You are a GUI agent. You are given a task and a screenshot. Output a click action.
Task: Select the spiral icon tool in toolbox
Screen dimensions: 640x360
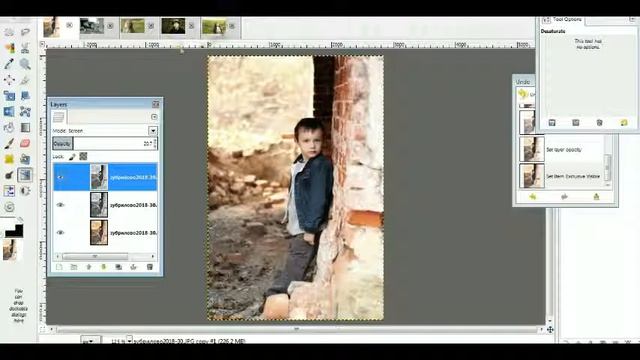tap(9, 207)
